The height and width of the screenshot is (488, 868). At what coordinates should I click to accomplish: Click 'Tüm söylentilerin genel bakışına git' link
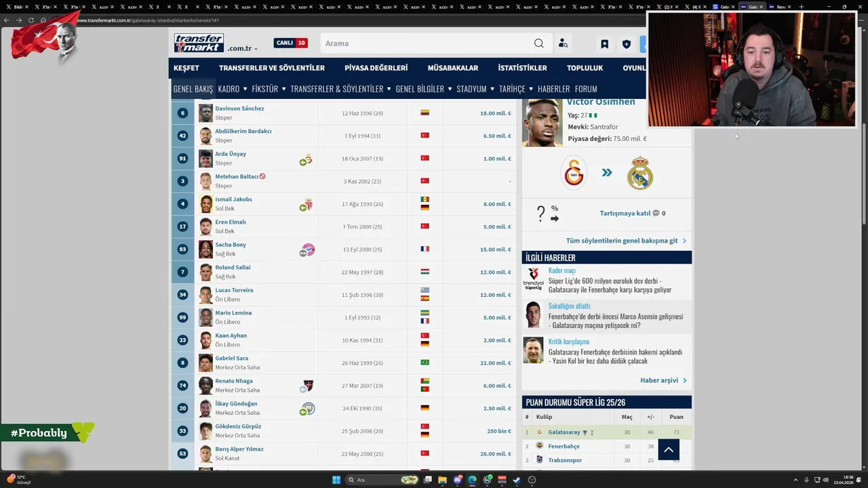(622, 241)
